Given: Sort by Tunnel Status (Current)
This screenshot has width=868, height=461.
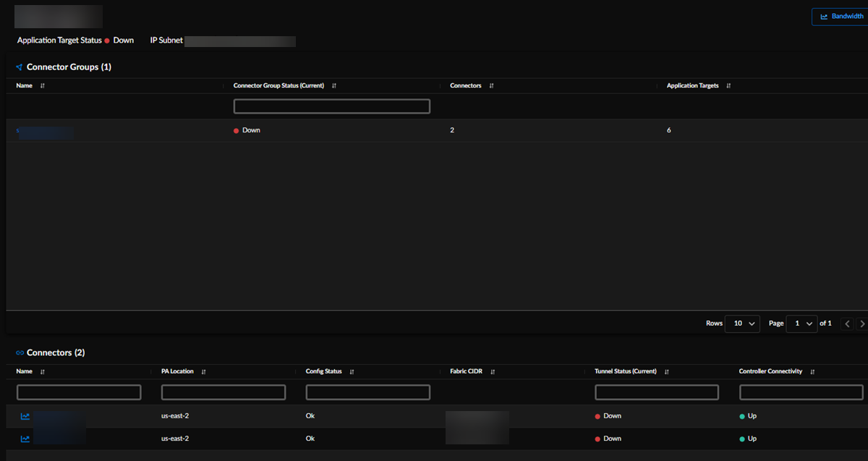Looking at the screenshot, I should tap(666, 372).
